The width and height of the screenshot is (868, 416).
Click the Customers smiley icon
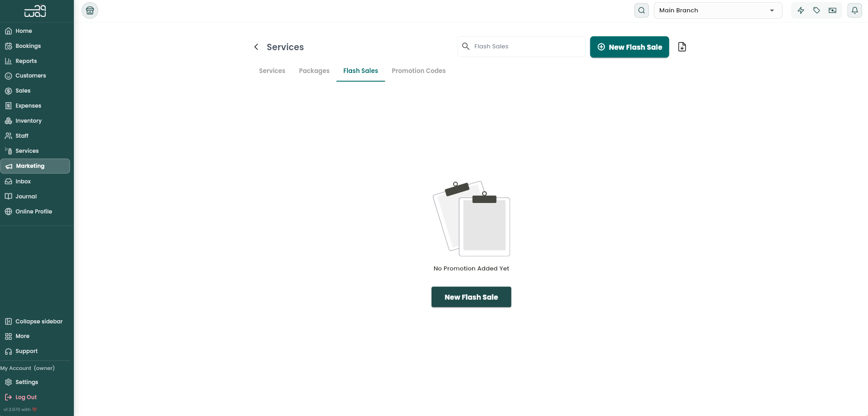tap(8, 76)
